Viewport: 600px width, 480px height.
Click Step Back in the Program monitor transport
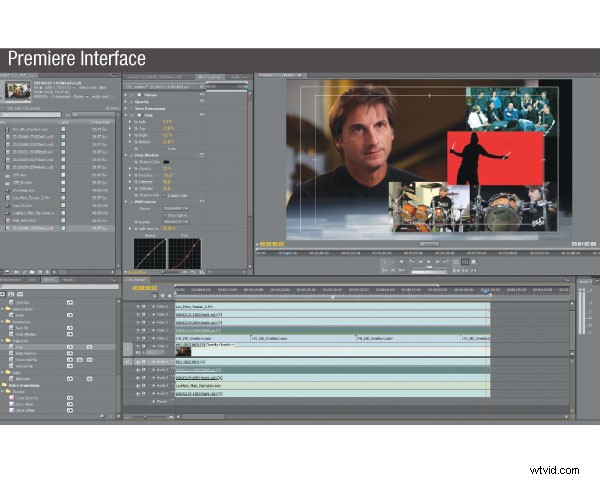421,262
